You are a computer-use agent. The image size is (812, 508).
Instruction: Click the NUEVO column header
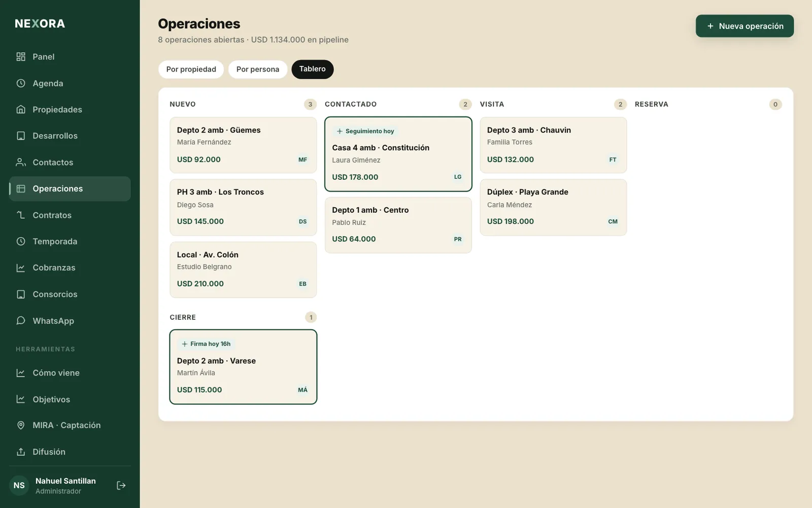(x=183, y=104)
